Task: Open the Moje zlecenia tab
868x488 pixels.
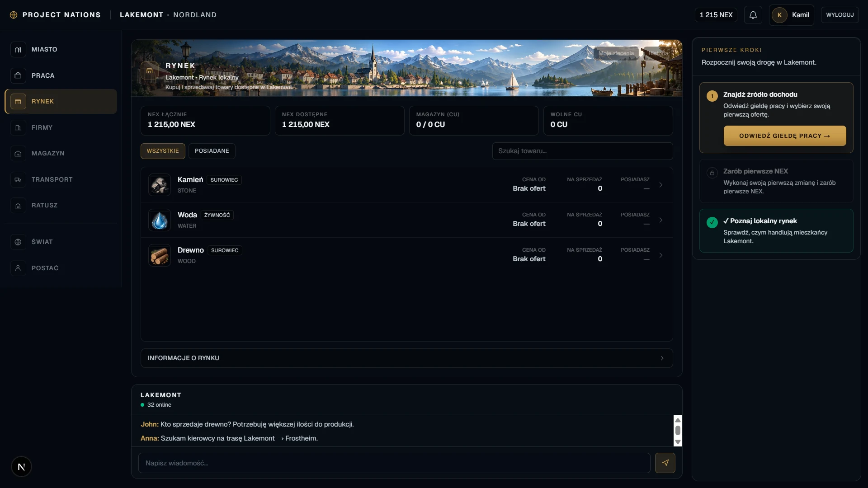Action: 616,53
